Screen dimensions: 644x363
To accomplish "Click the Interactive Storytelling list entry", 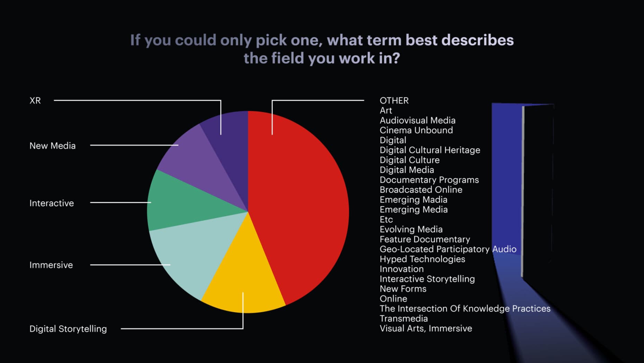I will [x=427, y=279].
